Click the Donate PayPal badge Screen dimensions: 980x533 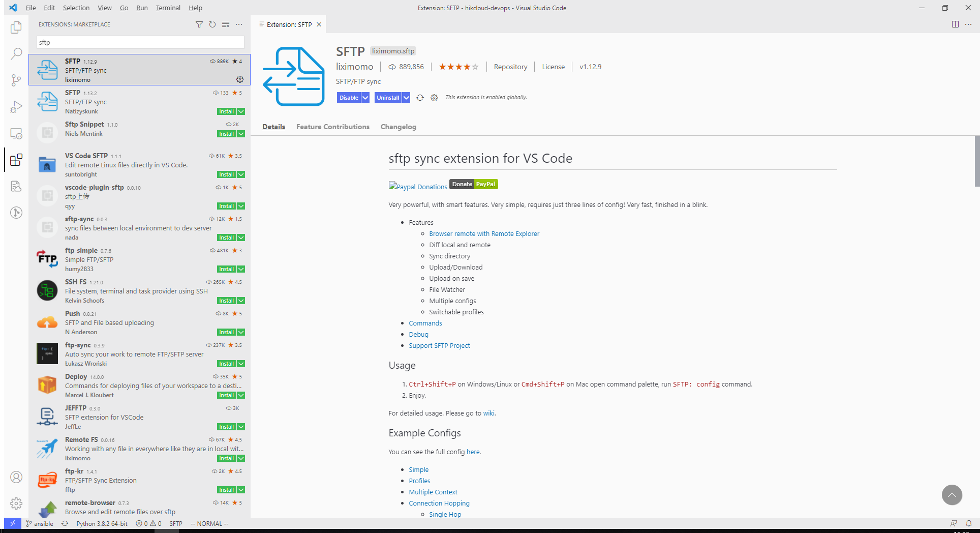coord(473,184)
